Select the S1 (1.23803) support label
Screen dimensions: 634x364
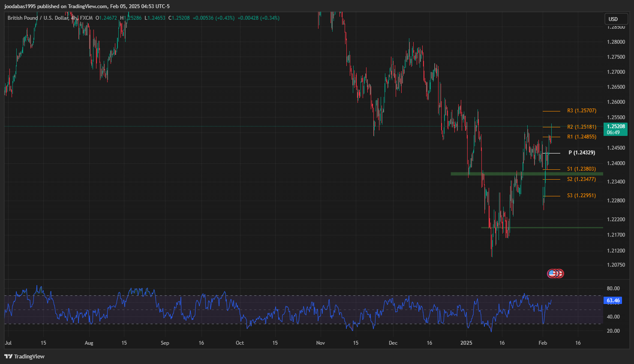pyautogui.click(x=581, y=169)
